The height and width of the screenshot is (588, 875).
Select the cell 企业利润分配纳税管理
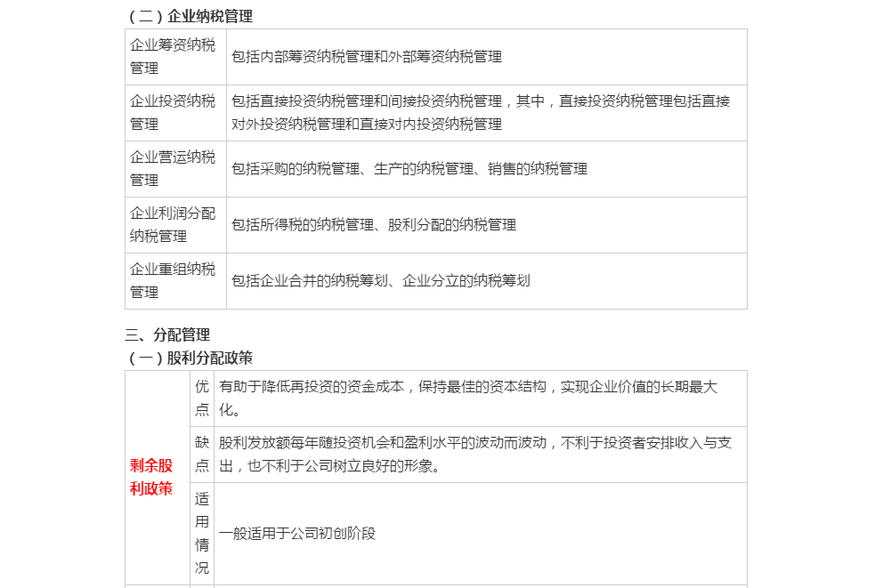point(173,225)
